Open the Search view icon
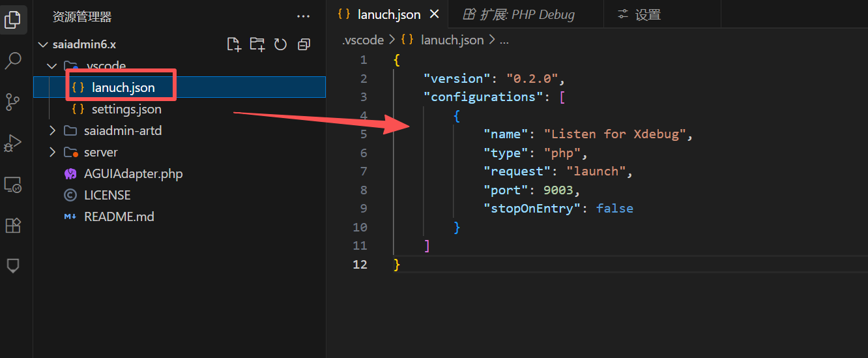 coord(13,61)
